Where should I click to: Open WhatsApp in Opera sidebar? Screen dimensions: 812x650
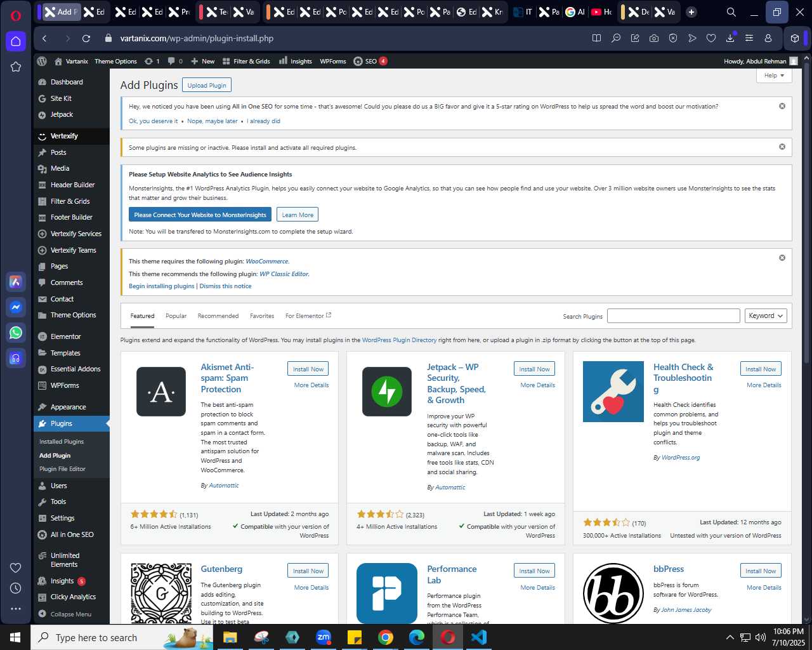pos(16,333)
